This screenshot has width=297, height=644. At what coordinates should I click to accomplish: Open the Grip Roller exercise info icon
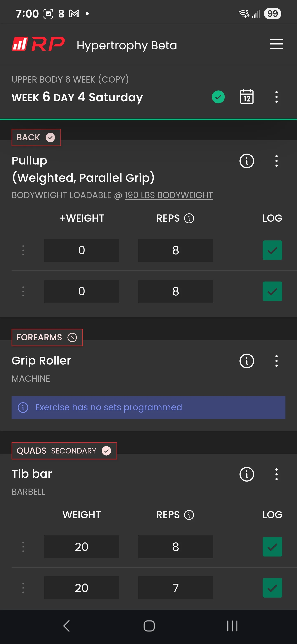click(246, 361)
